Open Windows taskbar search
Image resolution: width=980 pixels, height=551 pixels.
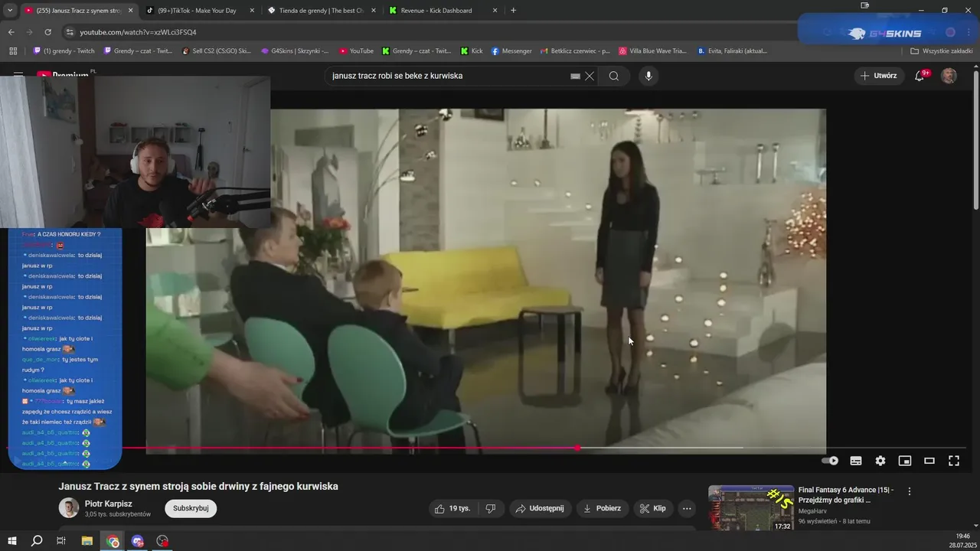click(37, 541)
